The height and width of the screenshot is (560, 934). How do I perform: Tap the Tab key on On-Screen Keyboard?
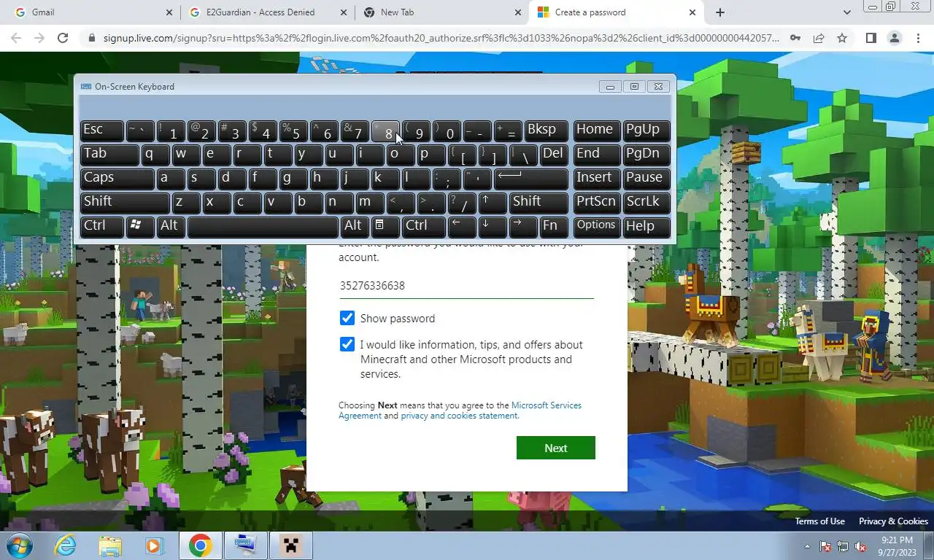coord(109,155)
